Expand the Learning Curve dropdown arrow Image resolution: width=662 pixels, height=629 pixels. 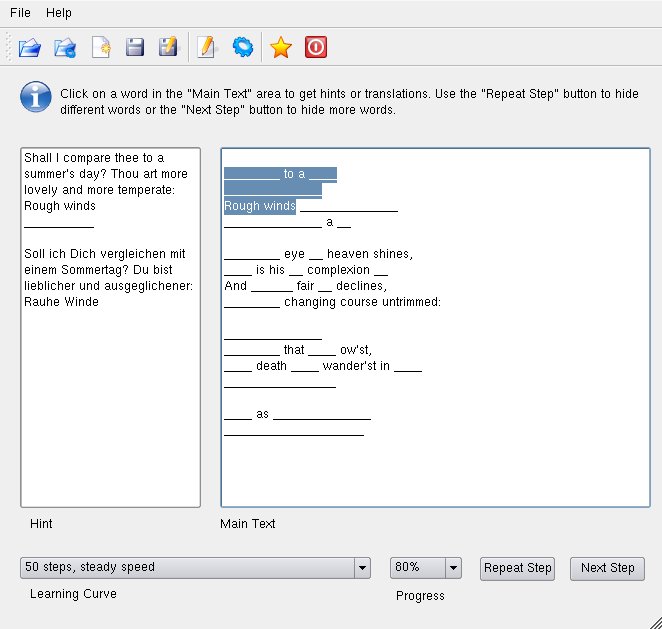click(362, 568)
